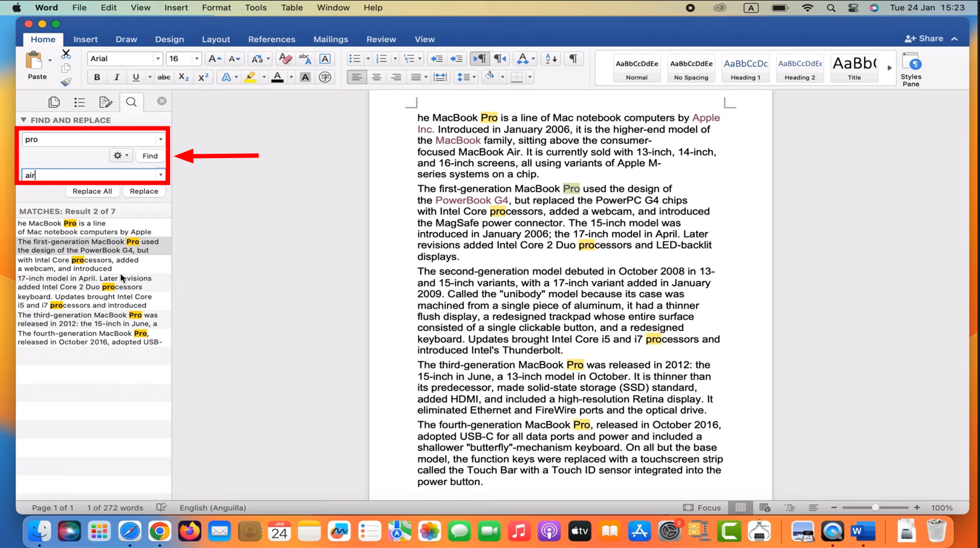The width and height of the screenshot is (980, 548).
Task: Switch to the Design ribbon tab
Action: pos(169,39)
